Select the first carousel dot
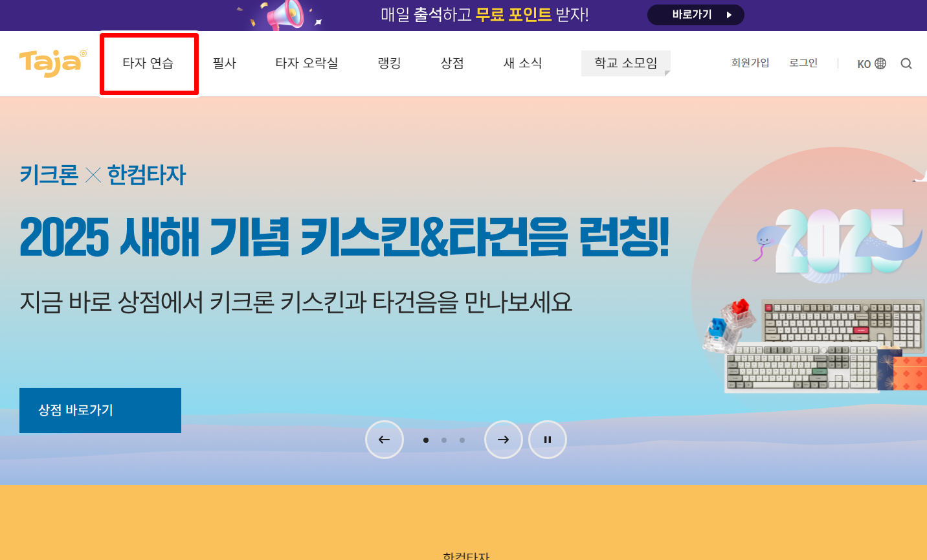Viewport: 927px width, 560px height. point(426,440)
